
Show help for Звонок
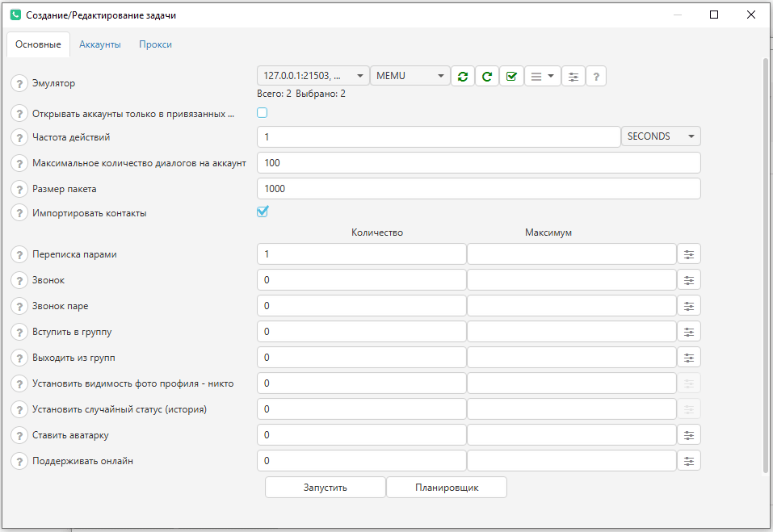[x=19, y=280]
